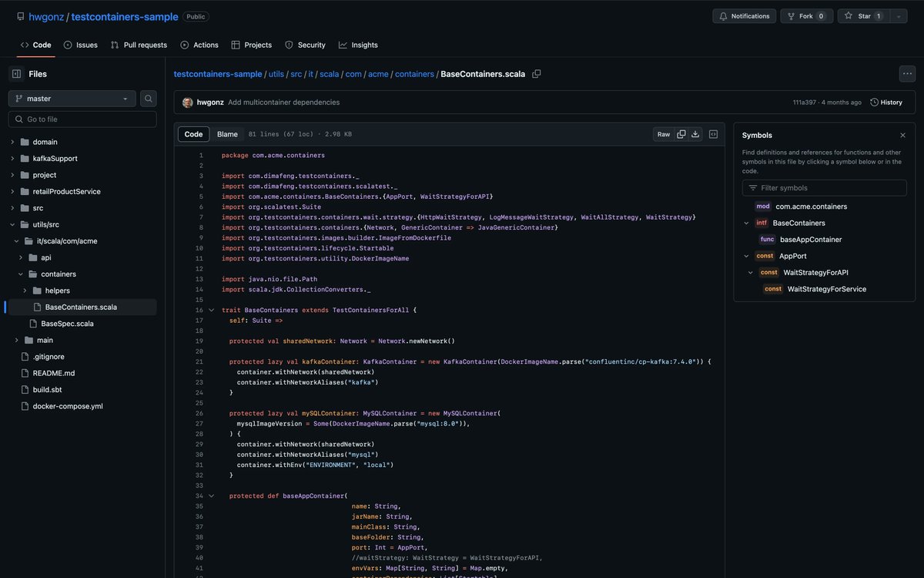Open the Raw file view
Image resolution: width=924 pixels, height=578 pixels.
click(x=664, y=134)
